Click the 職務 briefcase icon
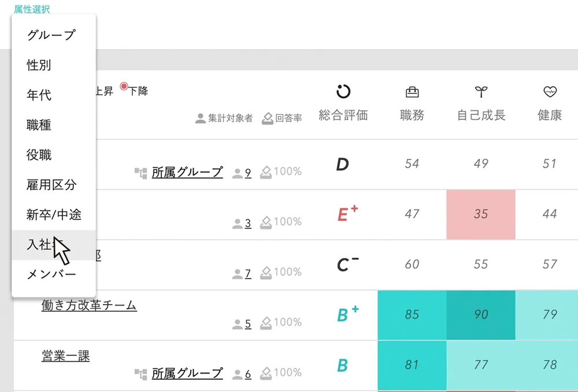The image size is (578, 392). pos(412,91)
